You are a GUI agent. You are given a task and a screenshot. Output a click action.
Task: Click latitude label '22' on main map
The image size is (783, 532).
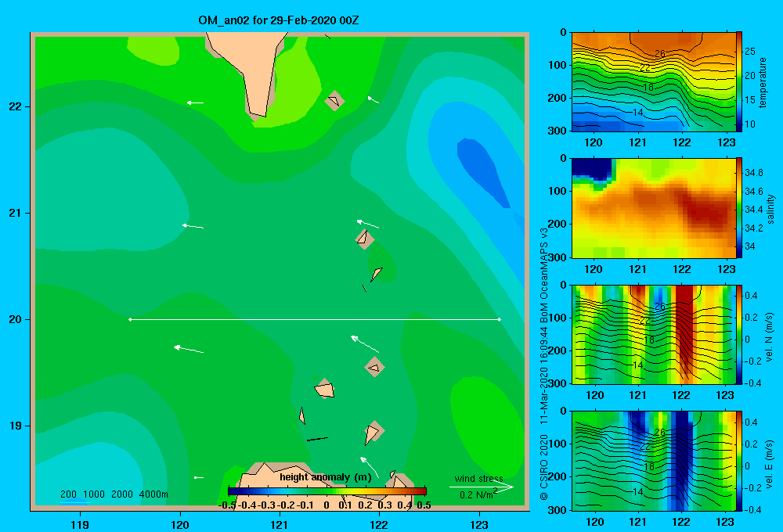tap(15, 106)
